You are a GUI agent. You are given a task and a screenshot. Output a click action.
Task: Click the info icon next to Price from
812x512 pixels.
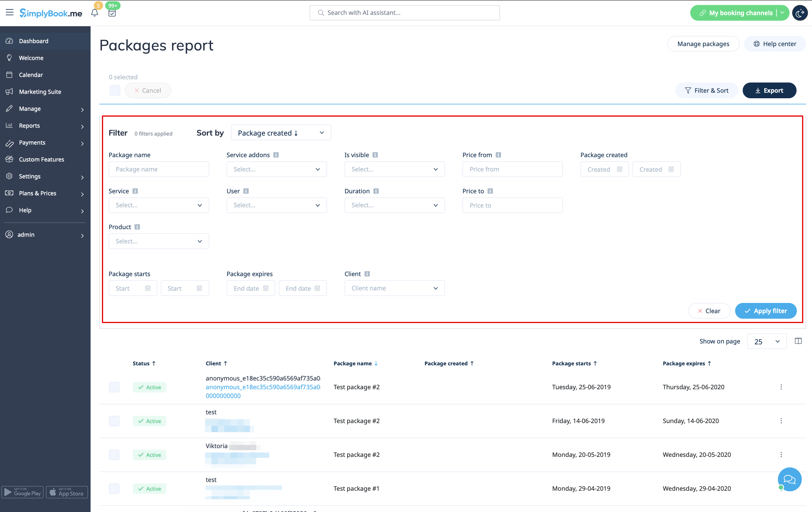pyautogui.click(x=498, y=155)
